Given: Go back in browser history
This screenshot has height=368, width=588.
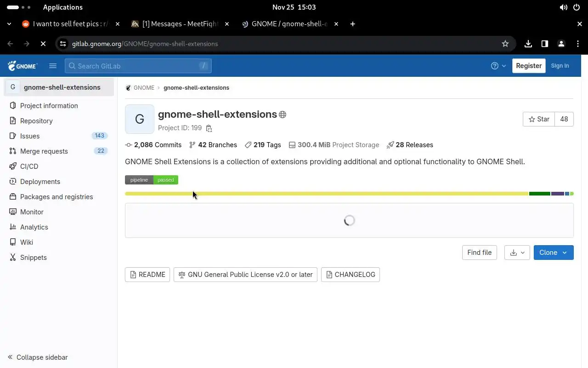Looking at the screenshot, I should (10, 44).
